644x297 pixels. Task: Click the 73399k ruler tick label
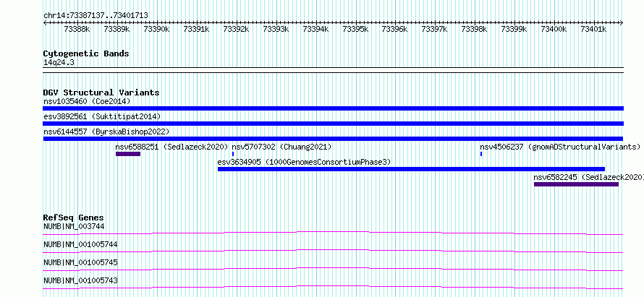pyautogui.click(x=514, y=29)
